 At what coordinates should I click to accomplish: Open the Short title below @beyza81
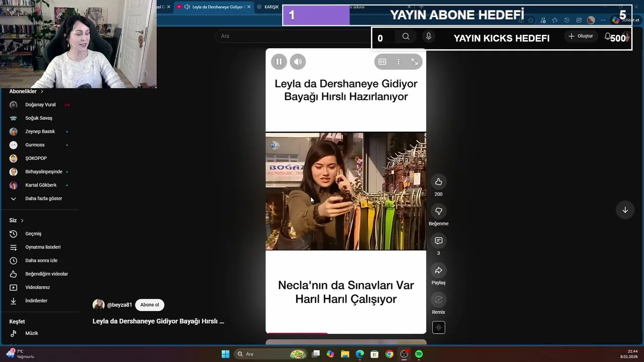point(158,321)
